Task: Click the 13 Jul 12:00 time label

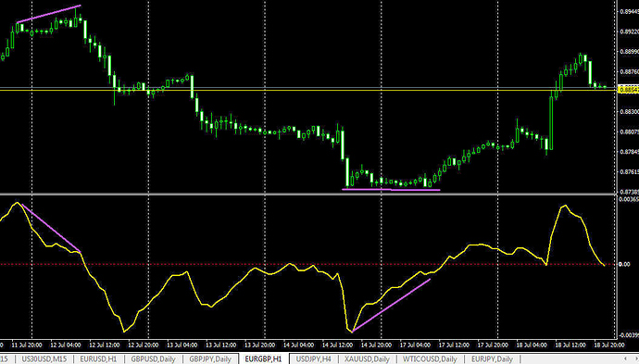Action: pos(221,345)
